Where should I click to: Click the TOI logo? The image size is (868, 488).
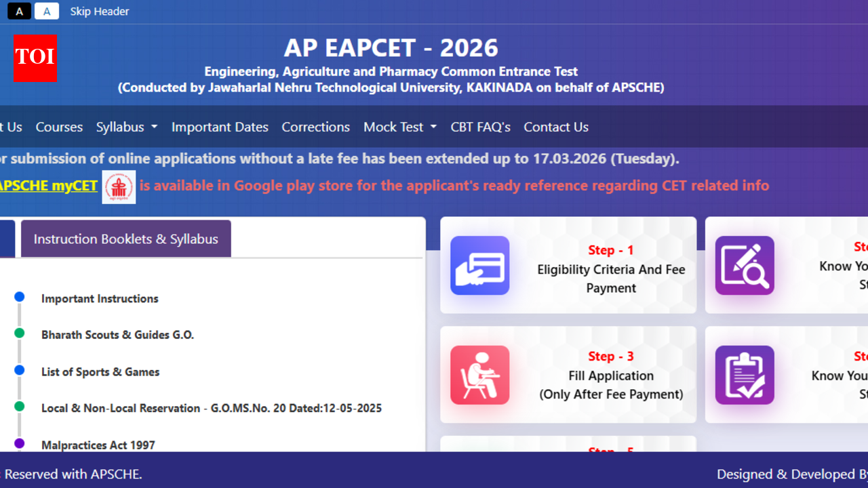(35, 59)
